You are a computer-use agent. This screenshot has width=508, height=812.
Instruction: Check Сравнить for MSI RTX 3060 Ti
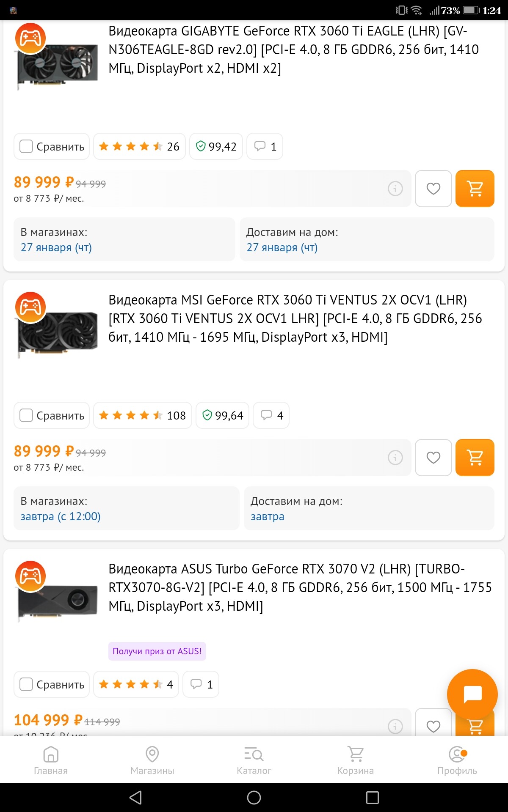tap(27, 416)
